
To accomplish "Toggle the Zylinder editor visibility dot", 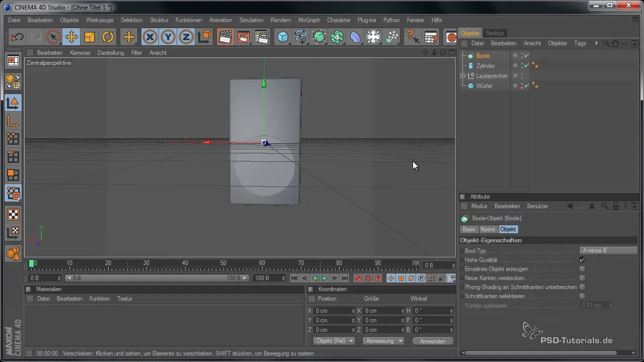I will (521, 64).
